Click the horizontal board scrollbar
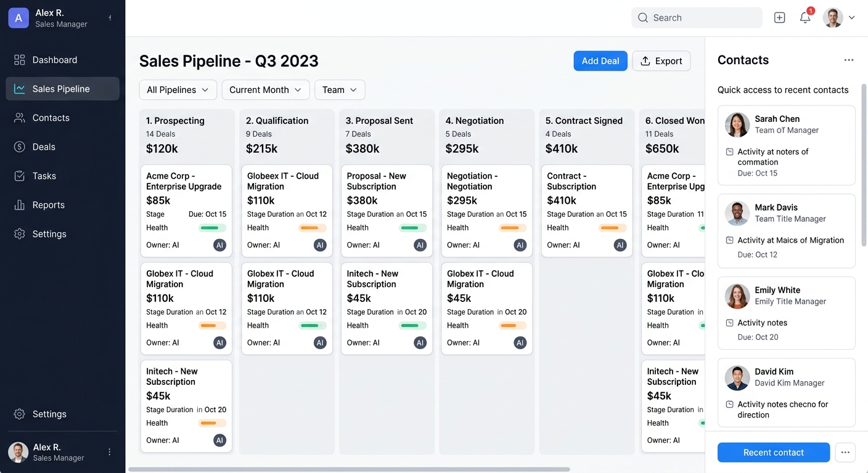Viewport: 868px width, 473px height. pos(349,469)
